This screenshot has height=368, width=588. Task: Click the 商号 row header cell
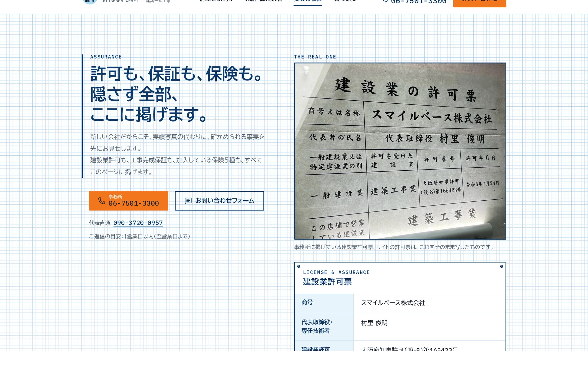pos(324,303)
